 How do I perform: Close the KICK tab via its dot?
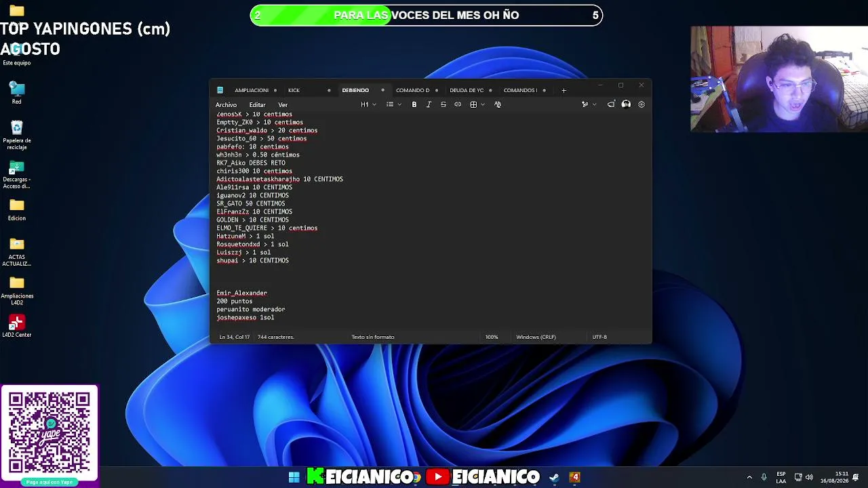pos(329,90)
